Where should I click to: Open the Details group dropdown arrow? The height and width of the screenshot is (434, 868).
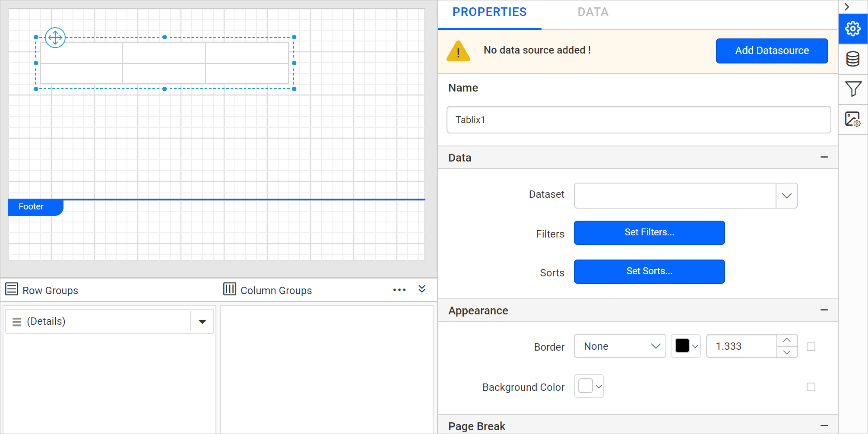point(202,322)
